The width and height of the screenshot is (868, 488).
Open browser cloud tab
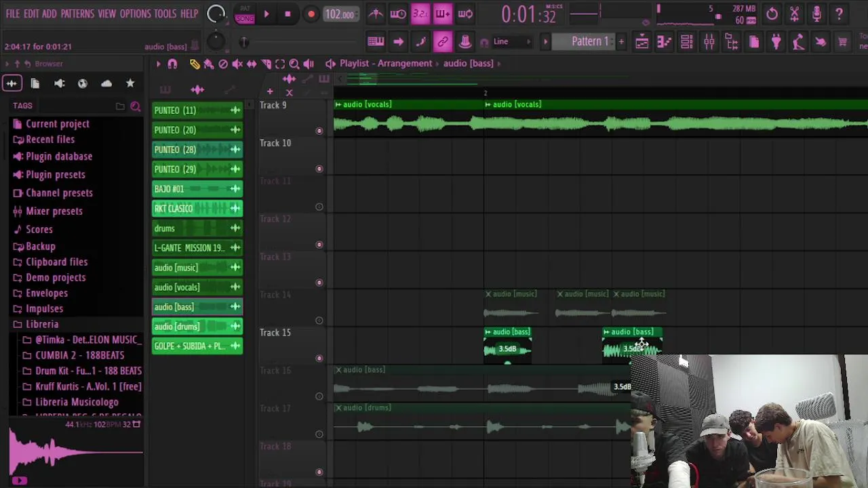point(106,83)
